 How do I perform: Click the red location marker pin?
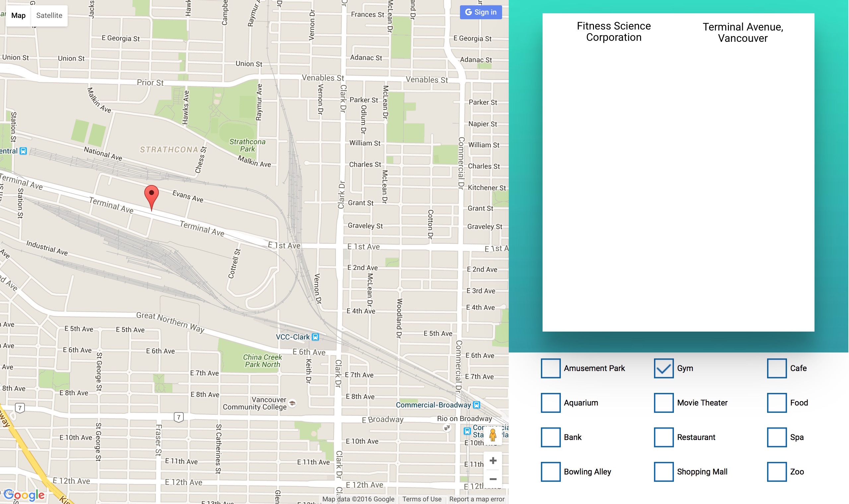(152, 195)
